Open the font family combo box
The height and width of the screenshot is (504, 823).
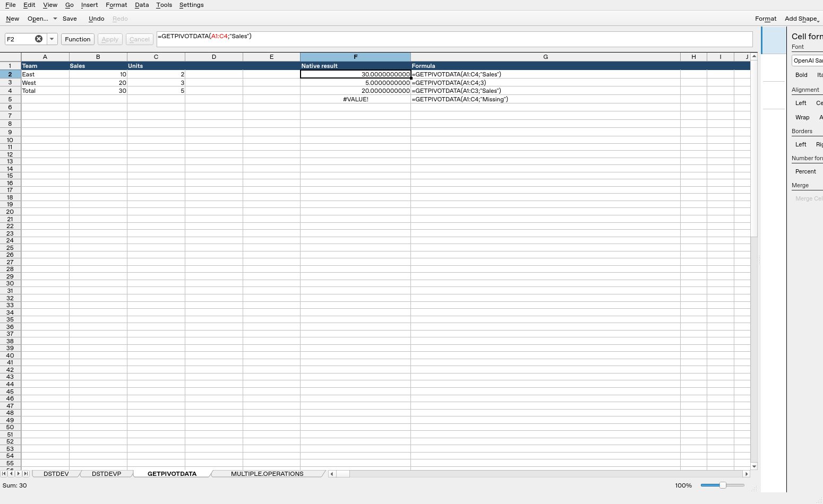click(x=808, y=60)
